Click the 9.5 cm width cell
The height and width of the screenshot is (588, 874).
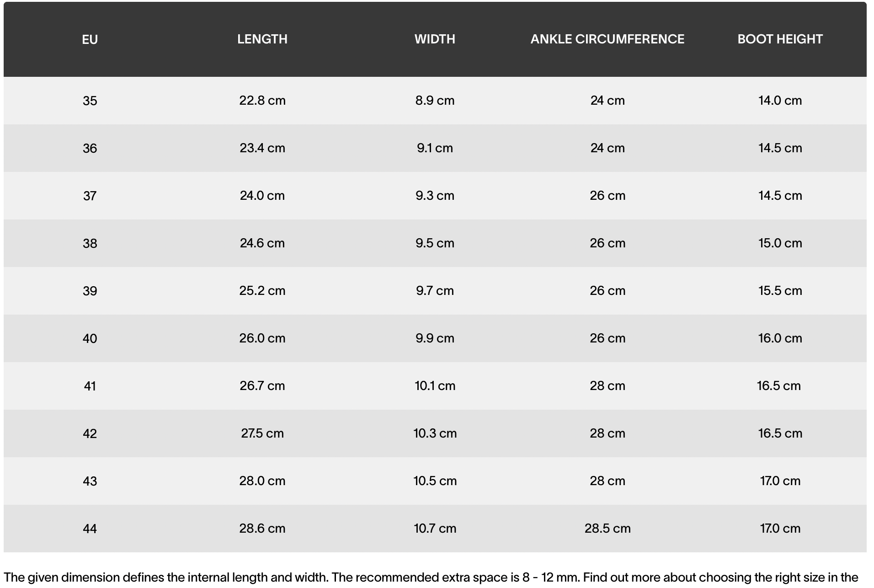click(435, 243)
